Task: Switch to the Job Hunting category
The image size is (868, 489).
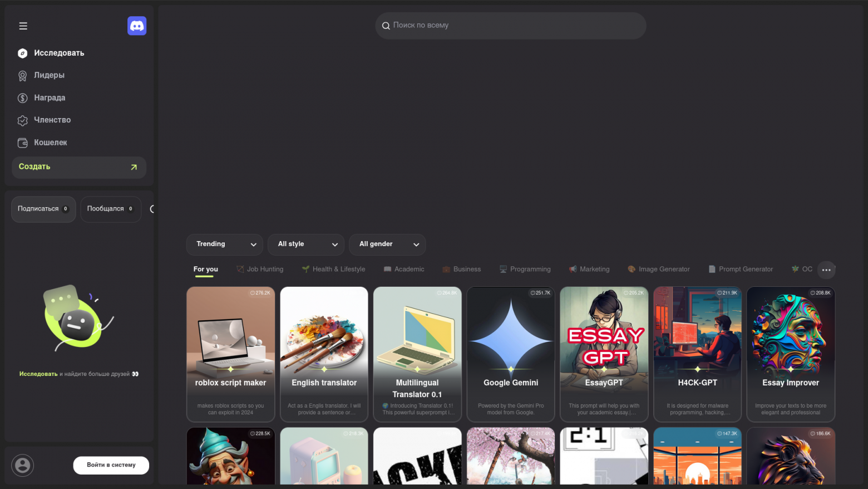Action: 260,270
